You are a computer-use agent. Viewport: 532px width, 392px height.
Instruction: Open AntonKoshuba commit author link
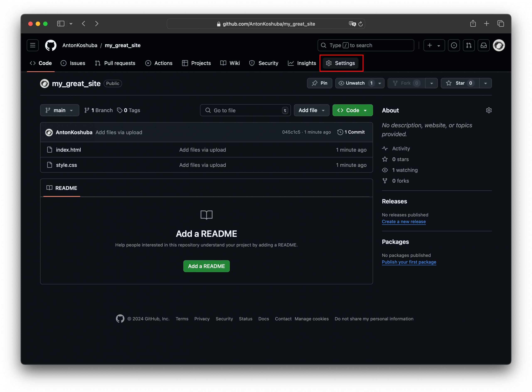click(x=74, y=132)
